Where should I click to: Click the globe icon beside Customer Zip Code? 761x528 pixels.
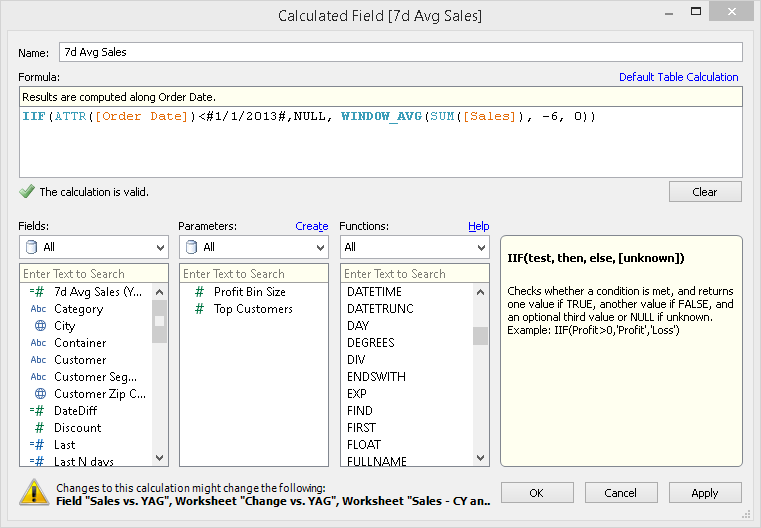39,394
